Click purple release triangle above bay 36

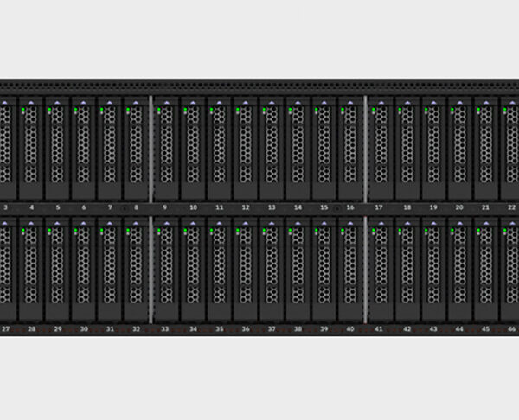246,224
